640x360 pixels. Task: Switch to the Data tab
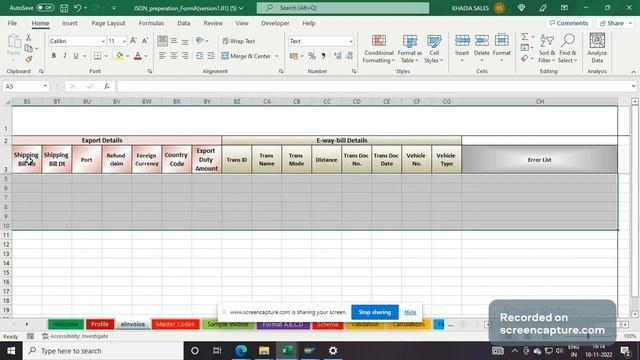pyautogui.click(x=184, y=23)
